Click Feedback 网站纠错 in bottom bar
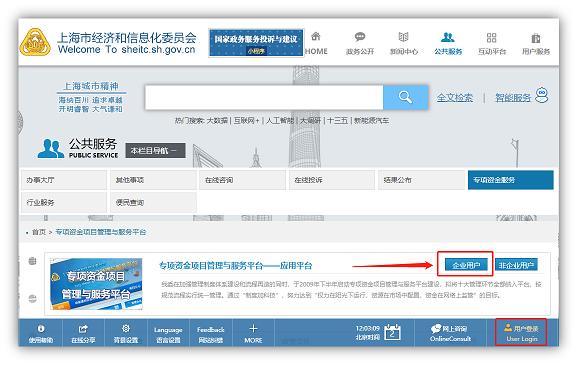Viewport: 578px width, 365px height. pyautogui.click(x=211, y=334)
